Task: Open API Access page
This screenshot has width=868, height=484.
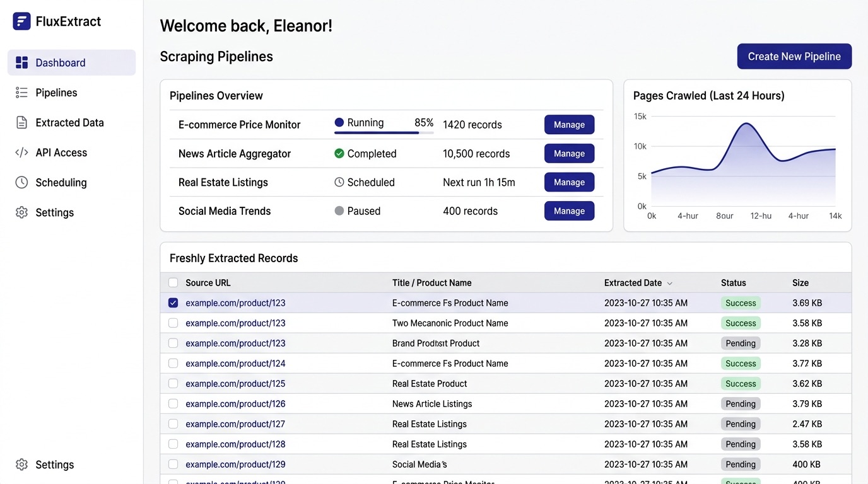Action: 72,153
